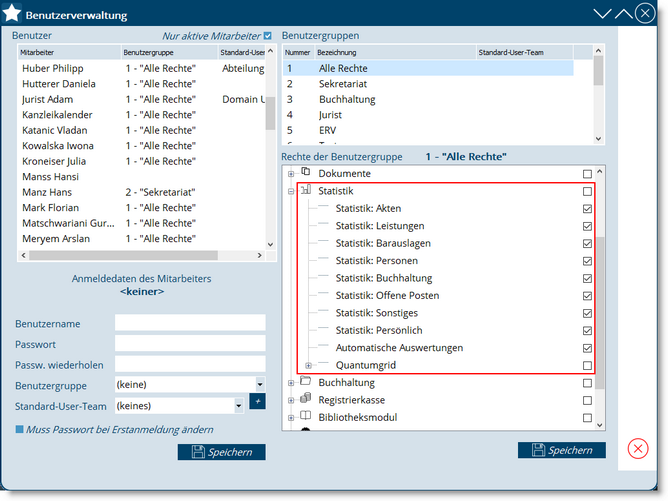Uncheck Statistik: Offene Posten
This screenshot has width=668, height=501.
point(587,296)
